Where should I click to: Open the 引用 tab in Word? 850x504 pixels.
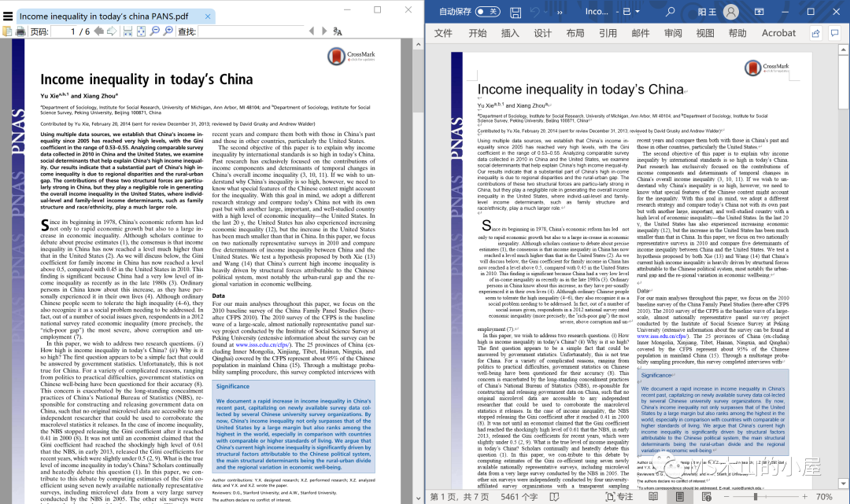[608, 33]
